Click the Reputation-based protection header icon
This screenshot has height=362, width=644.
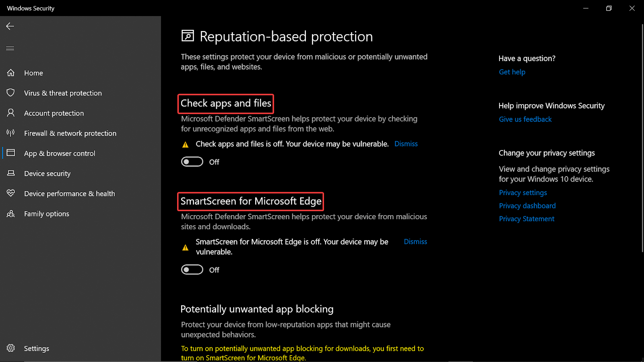187,36
